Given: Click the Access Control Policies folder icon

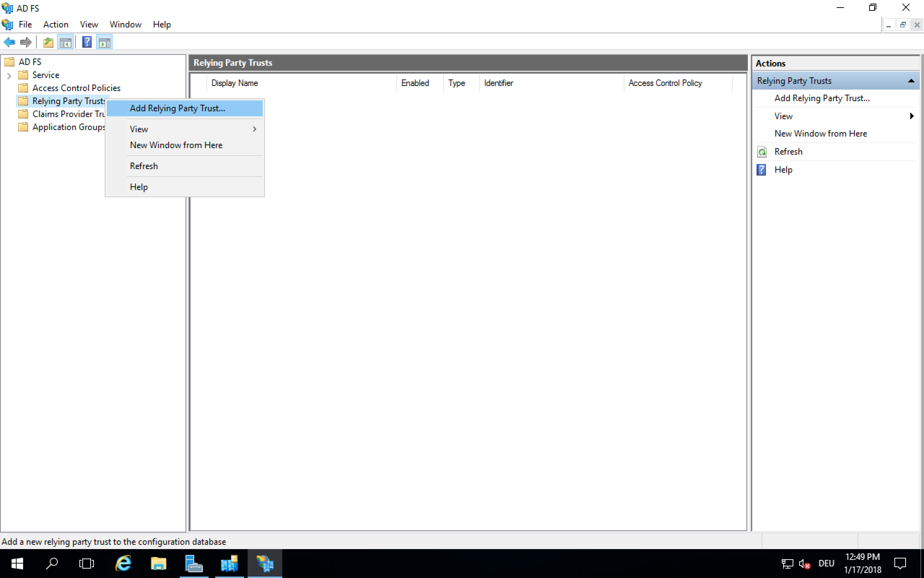Looking at the screenshot, I should [x=23, y=88].
